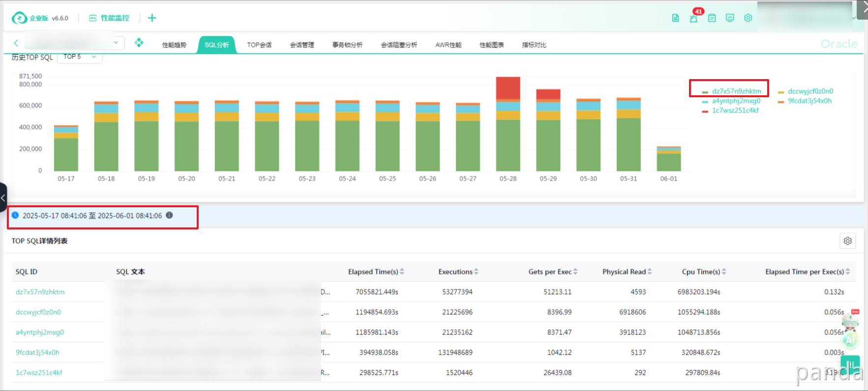Click the green floating chart button
The image size is (868, 391).
coord(850,365)
